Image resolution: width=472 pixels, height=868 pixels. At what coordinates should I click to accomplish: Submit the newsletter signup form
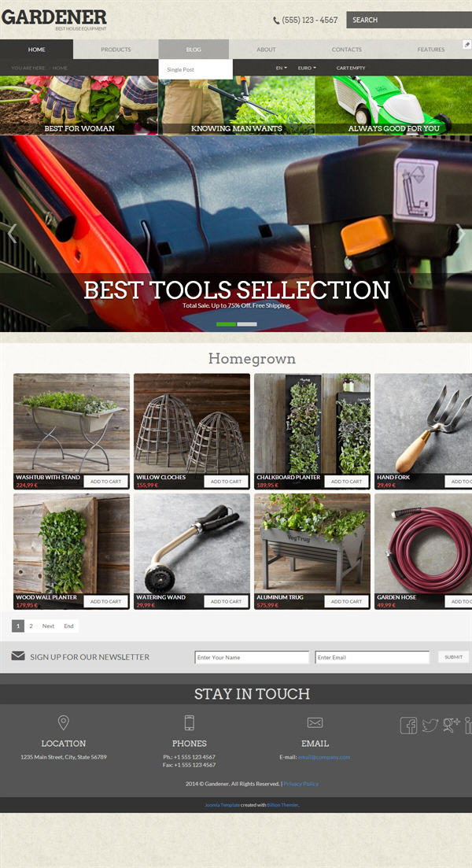453,657
